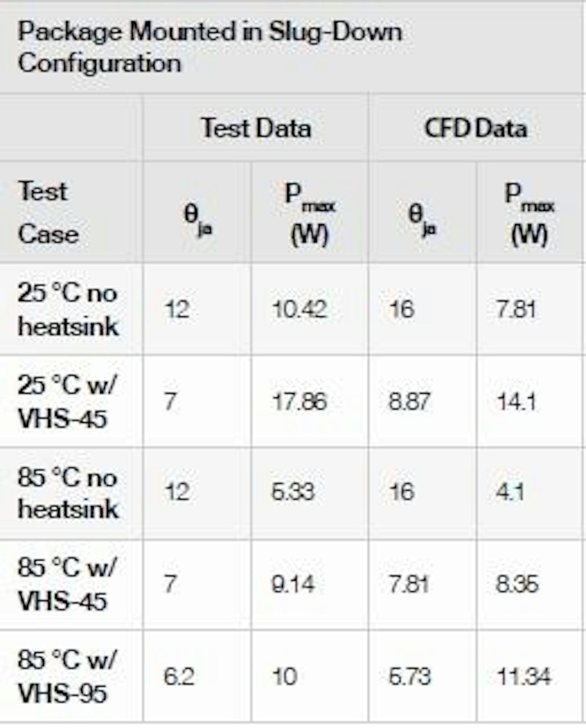Select the CFD Data column header
Image resolution: width=586 pixels, height=728 pixels.
point(475,128)
